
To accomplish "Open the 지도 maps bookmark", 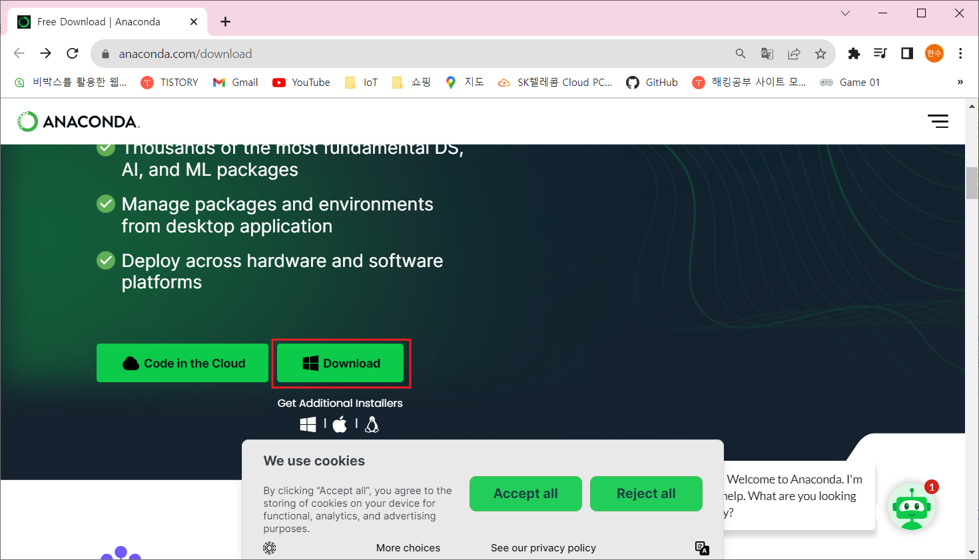I will click(x=464, y=83).
